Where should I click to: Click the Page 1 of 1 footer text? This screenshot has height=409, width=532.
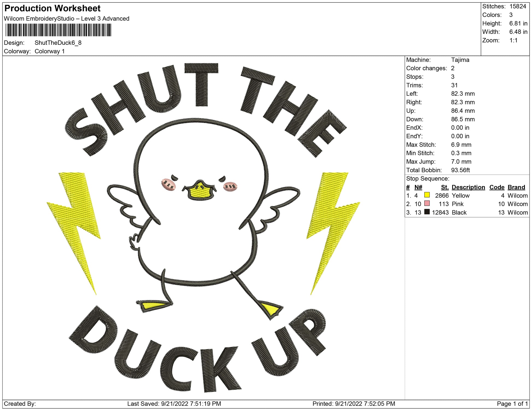[x=512, y=404]
